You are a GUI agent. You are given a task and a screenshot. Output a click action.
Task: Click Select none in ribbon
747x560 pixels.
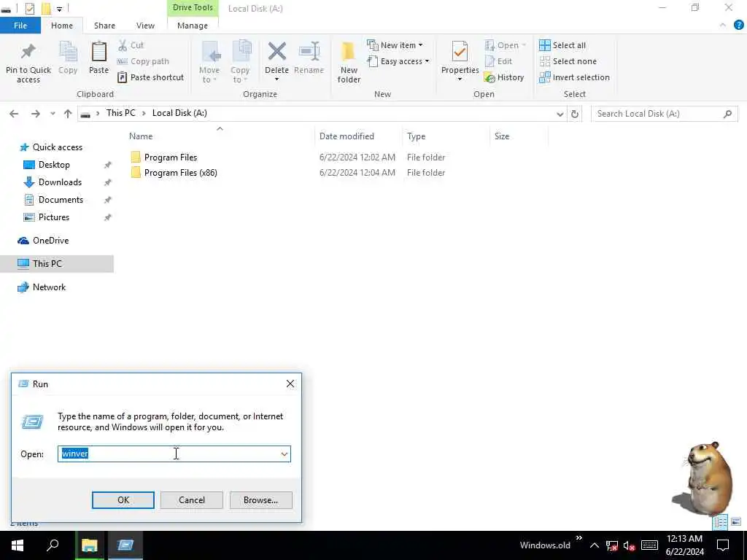click(x=568, y=61)
